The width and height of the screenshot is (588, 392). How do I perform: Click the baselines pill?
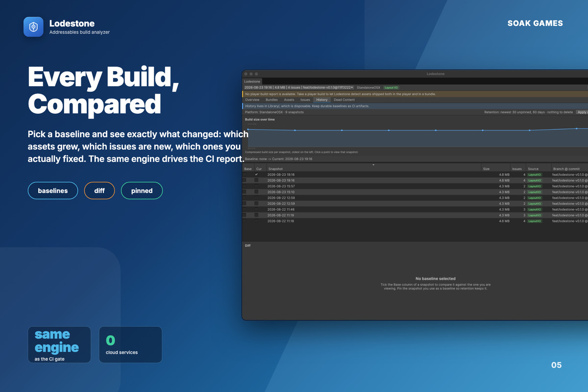(53, 191)
